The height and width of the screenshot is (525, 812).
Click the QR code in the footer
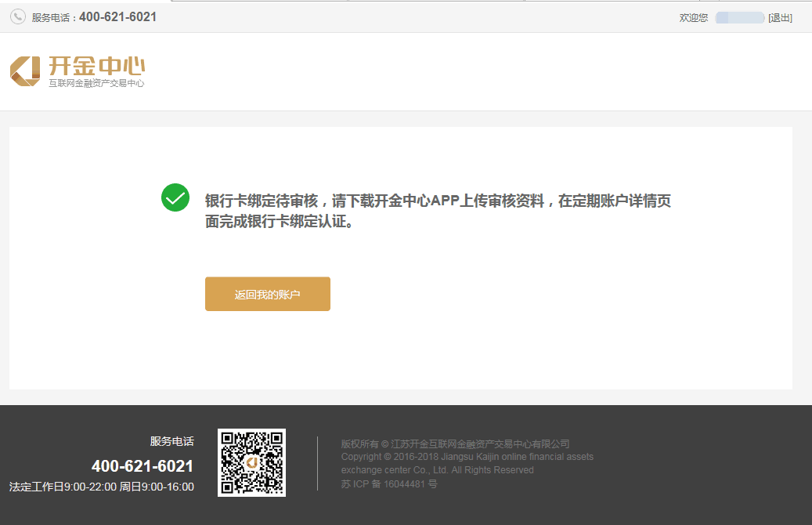pos(251,462)
